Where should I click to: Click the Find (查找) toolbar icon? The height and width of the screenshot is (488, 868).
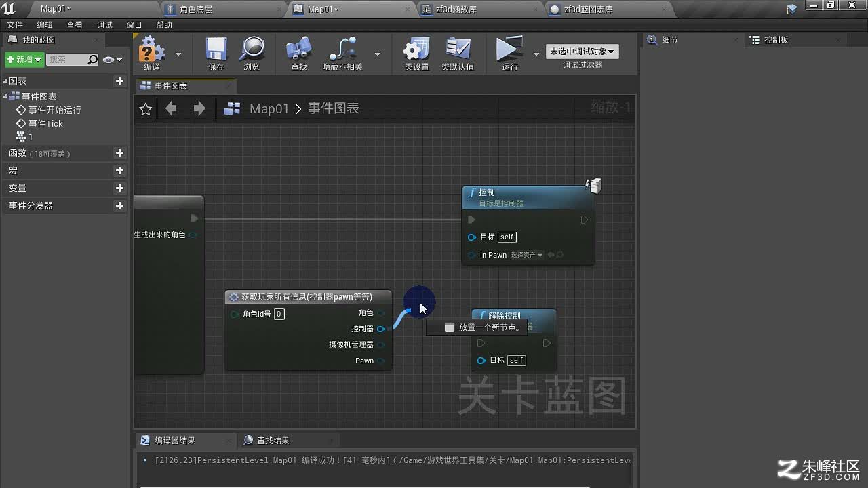coord(299,54)
